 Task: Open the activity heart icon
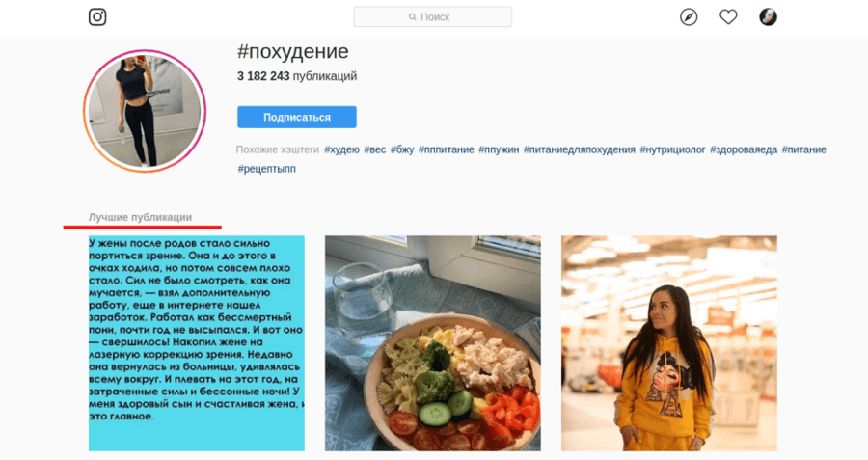[728, 16]
